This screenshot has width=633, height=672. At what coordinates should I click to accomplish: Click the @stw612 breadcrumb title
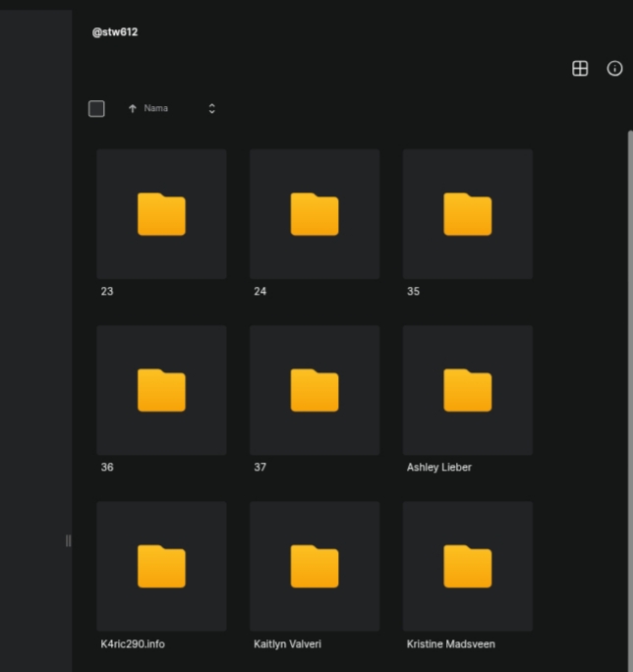pos(115,32)
